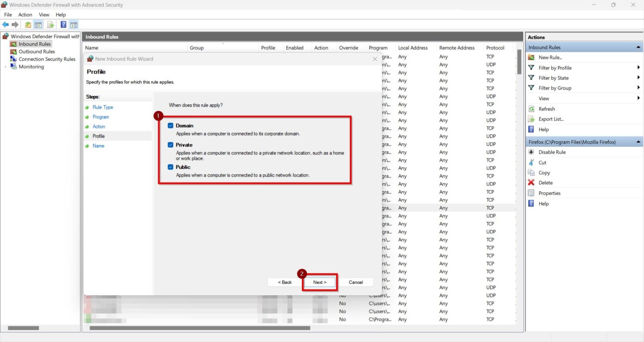The height and width of the screenshot is (342, 644).
Task: Uncheck the Public profile checkbox
Action: 171,167
